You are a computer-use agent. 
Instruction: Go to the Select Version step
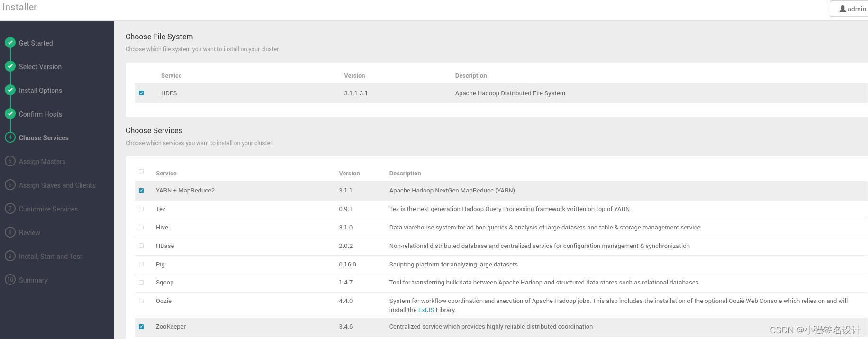(40, 67)
